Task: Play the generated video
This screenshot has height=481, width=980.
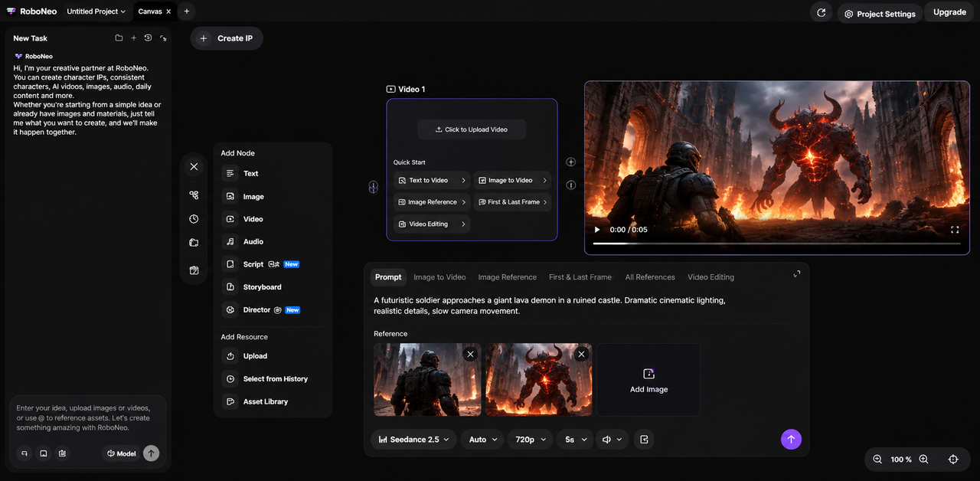Action: tap(597, 230)
